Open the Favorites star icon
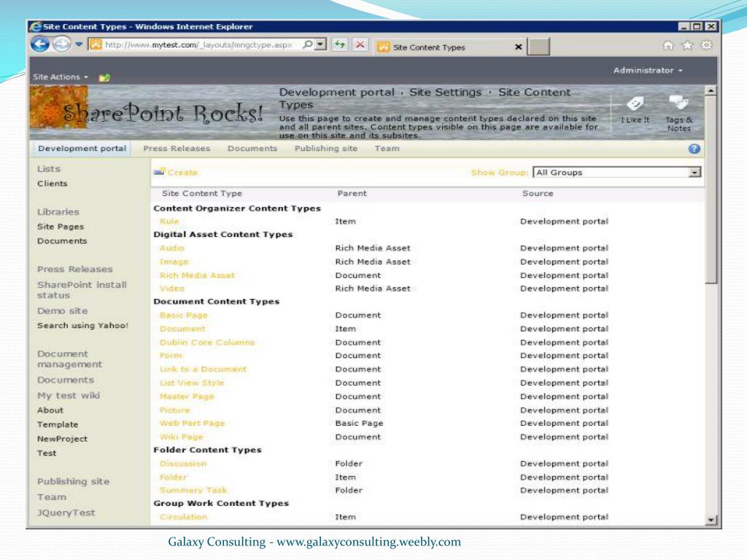747x560 pixels. tap(687, 45)
